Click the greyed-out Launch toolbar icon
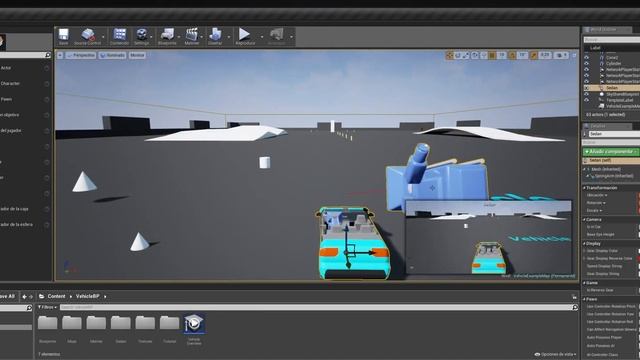640x360 pixels. tap(277, 36)
